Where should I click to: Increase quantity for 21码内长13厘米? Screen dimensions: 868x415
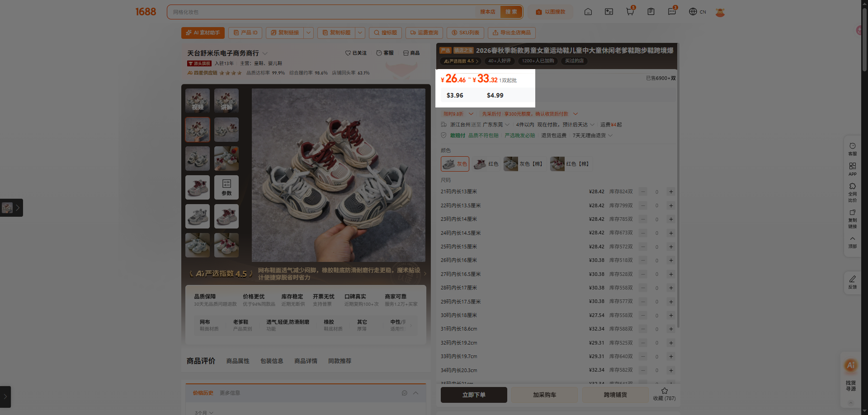(x=671, y=192)
